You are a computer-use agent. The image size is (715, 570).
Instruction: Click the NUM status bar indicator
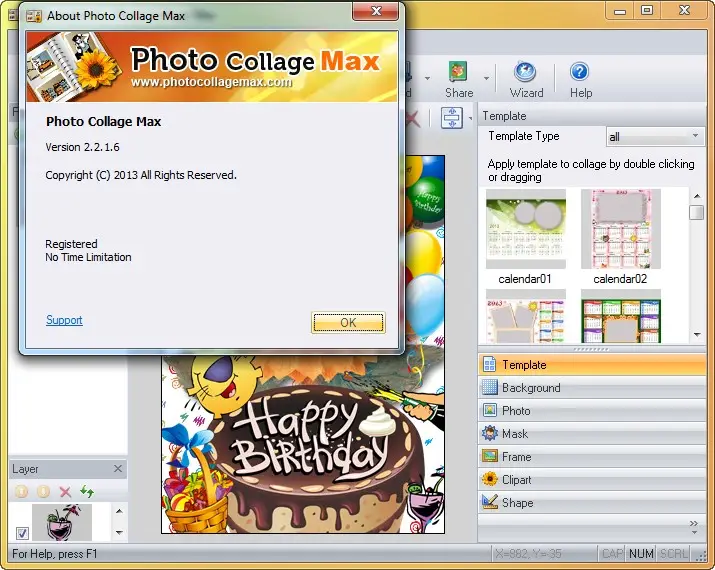(641, 554)
